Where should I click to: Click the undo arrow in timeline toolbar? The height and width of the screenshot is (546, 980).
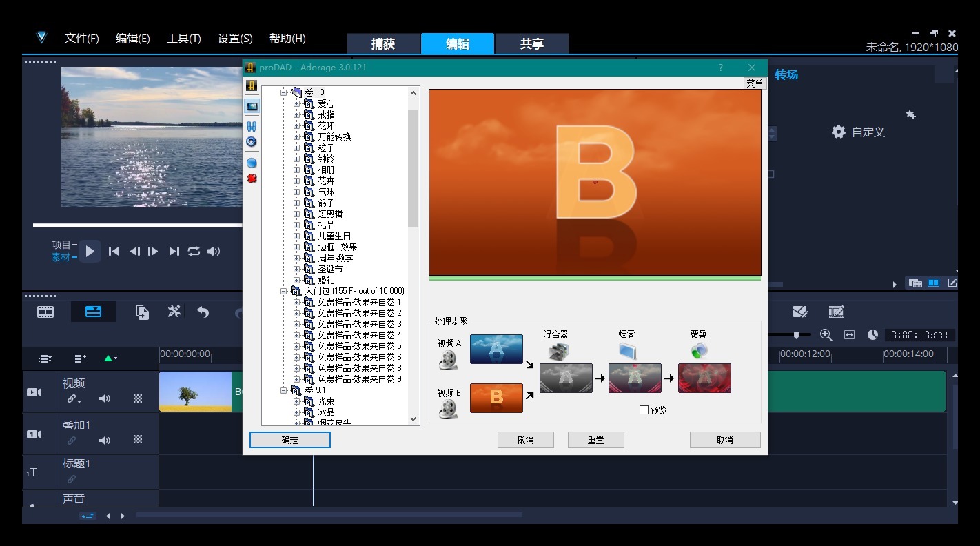point(203,312)
